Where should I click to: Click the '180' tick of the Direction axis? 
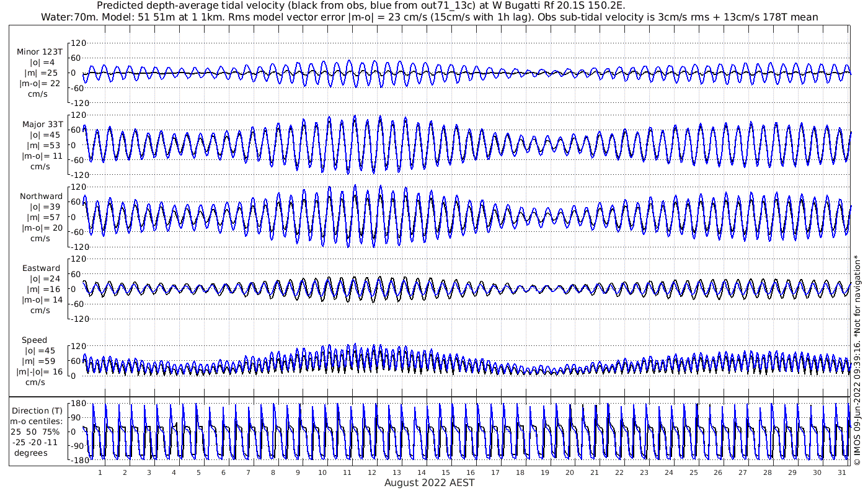(x=77, y=404)
